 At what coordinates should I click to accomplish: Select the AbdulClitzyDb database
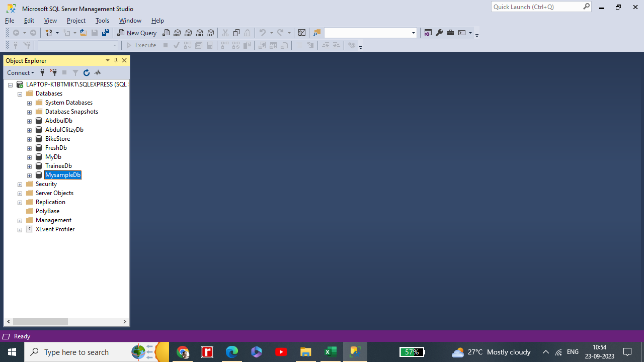tap(64, 130)
